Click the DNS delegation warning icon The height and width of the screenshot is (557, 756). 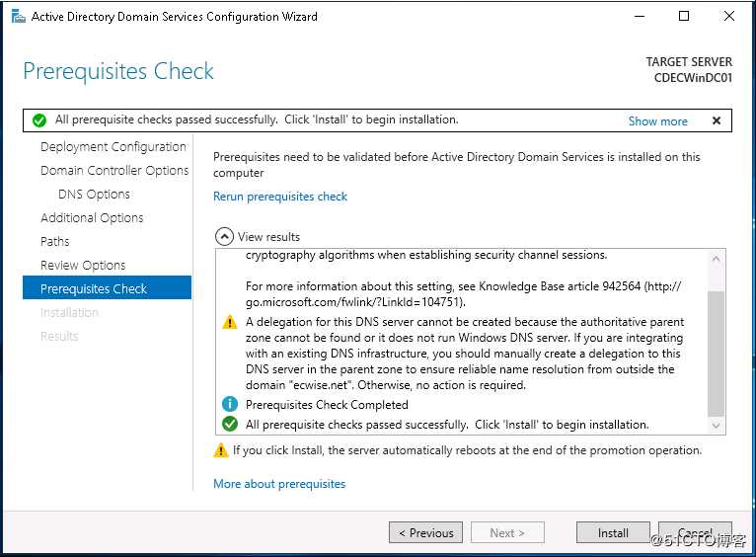click(x=230, y=322)
